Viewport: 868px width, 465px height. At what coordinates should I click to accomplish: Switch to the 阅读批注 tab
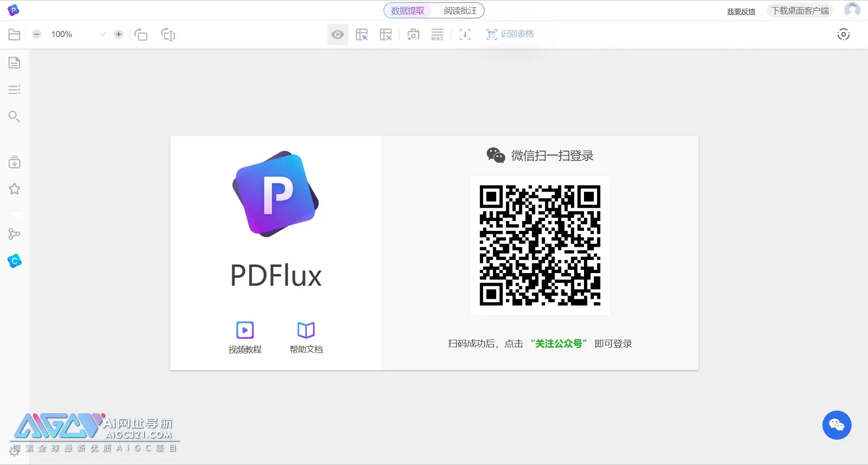[x=460, y=10]
